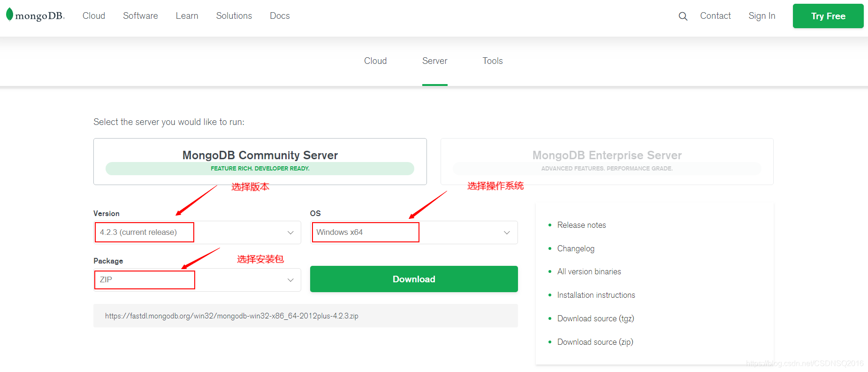Choose the MongoDB Enterprise Server card
This screenshot has height=372, width=868.
(x=607, y=162)
